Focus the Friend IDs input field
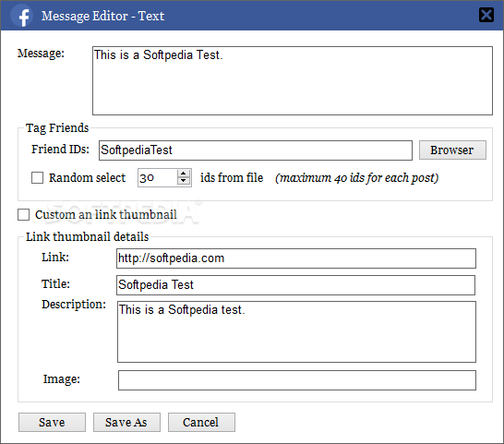 click(x=255, y=150)
